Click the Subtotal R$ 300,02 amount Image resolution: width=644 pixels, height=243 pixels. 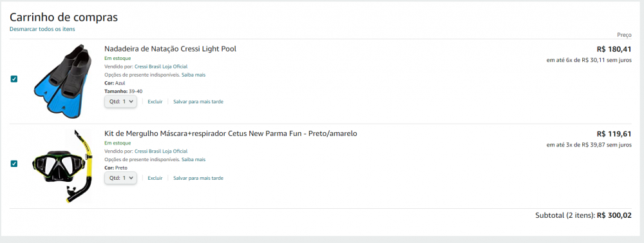[614, 215]
